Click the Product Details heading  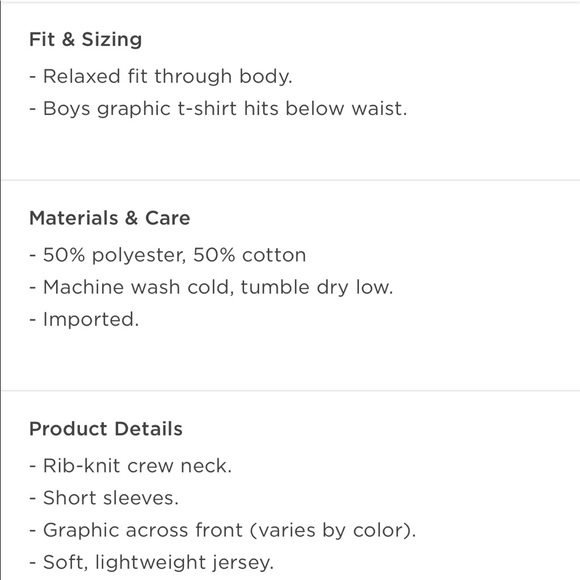[106, 429]
